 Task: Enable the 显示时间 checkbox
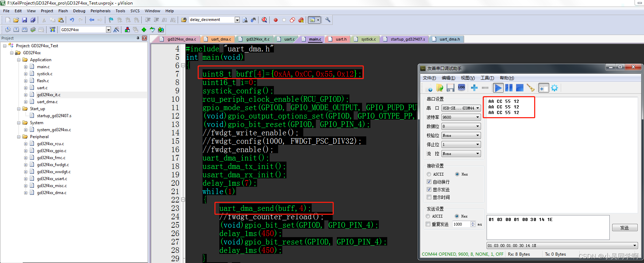(x=438, y=197)
